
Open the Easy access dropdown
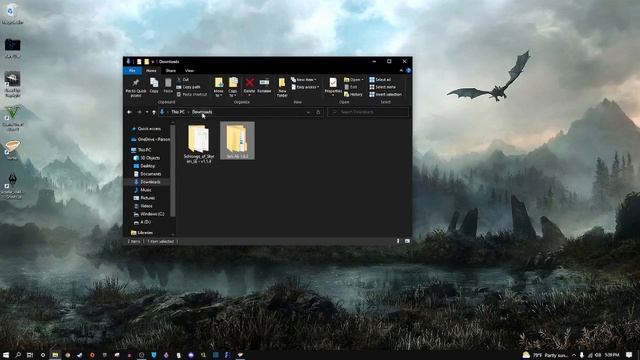pos(305,87)
